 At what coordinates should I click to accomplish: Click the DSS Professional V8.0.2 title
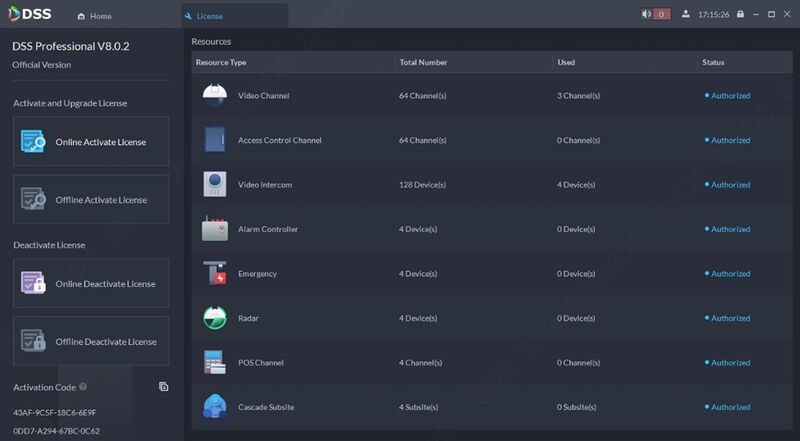click(71, 46)
